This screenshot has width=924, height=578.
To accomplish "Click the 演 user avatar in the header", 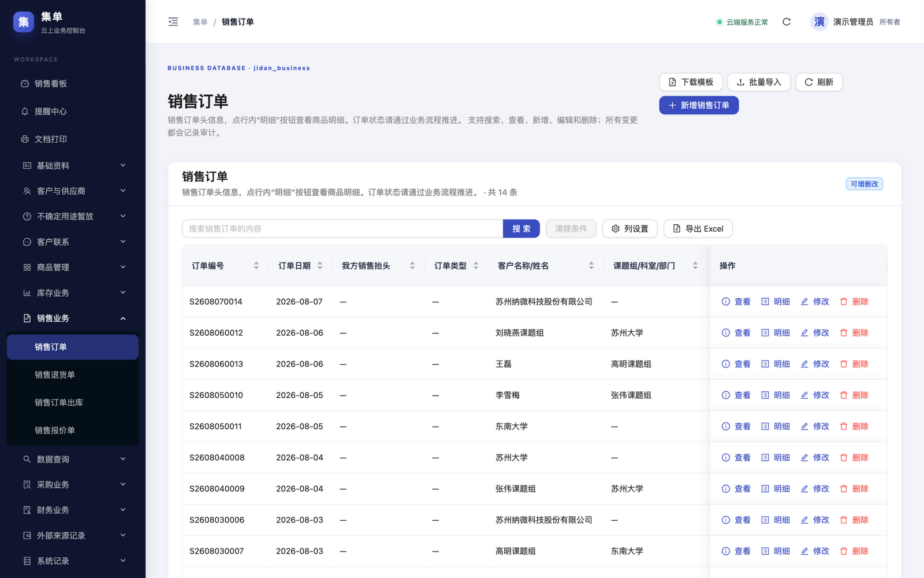I will point(819,22).
